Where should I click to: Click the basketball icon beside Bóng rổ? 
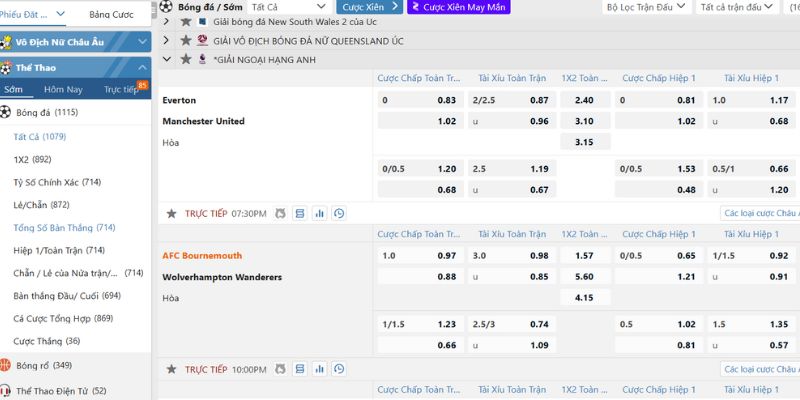click(x=6, y=365)
